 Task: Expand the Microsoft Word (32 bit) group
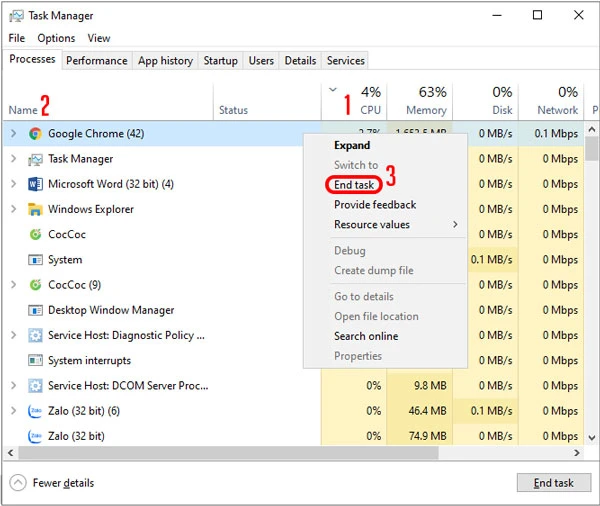[x=13, y=184]
